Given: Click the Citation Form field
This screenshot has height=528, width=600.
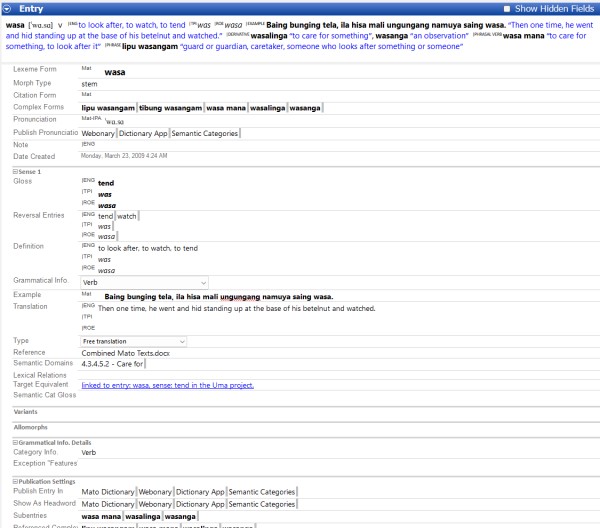Looking at the screenshot, I should (340, 95).
